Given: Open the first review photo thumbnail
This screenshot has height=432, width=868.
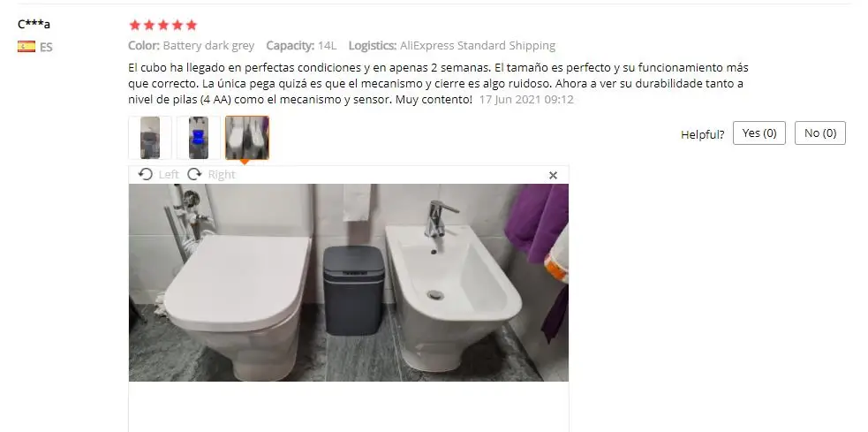Looking at the screenshot, I should point(150,138).
